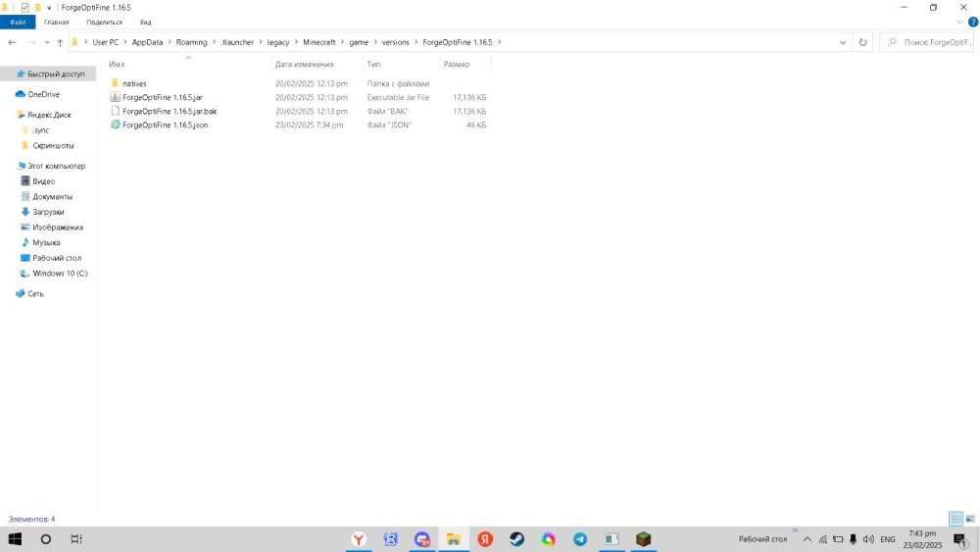Switch to the Вид ribbon tab

tap(146, 22)
